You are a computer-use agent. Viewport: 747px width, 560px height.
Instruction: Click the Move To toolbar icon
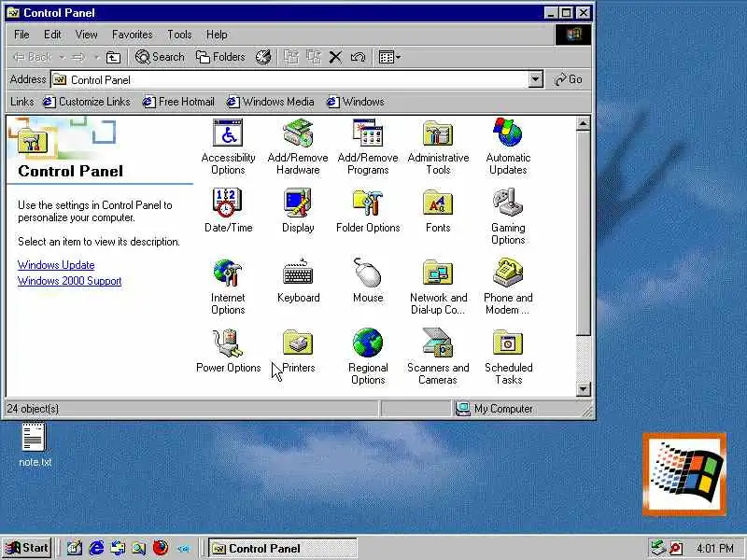click(291, 57)
